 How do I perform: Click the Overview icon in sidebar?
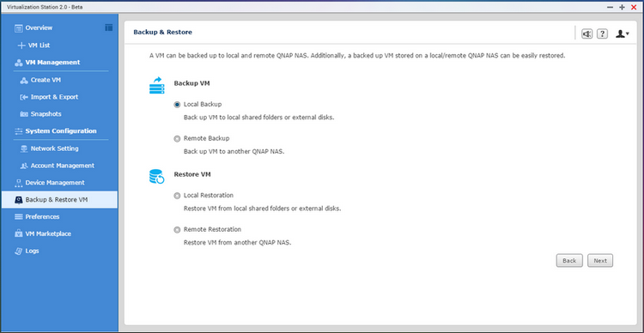tap(19, 28)
